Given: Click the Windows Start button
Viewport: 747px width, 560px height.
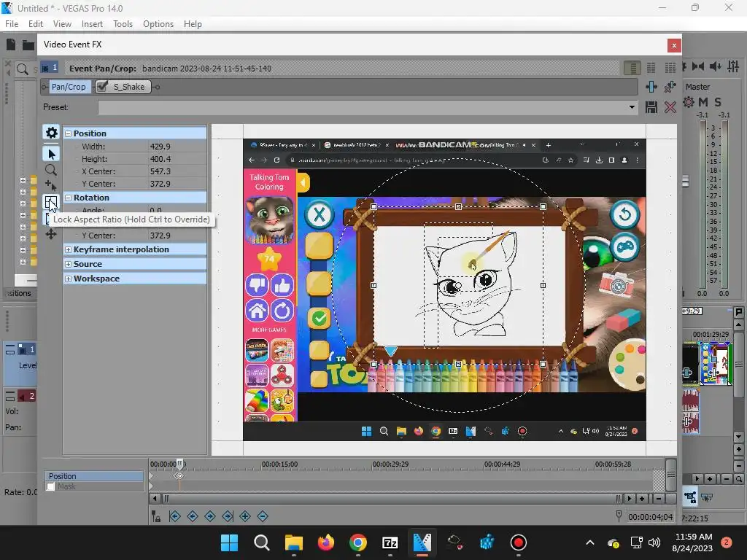Looking at the screenshot, I should (230, 542).
